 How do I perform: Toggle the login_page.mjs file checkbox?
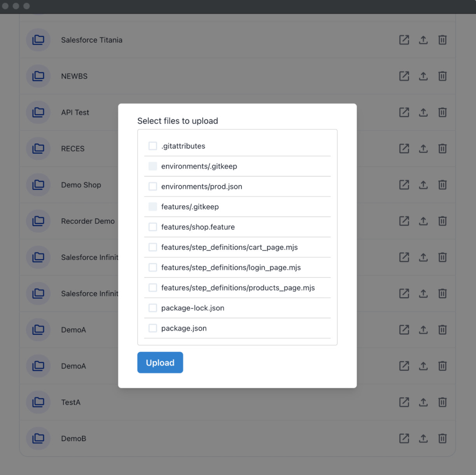point(153,268)
